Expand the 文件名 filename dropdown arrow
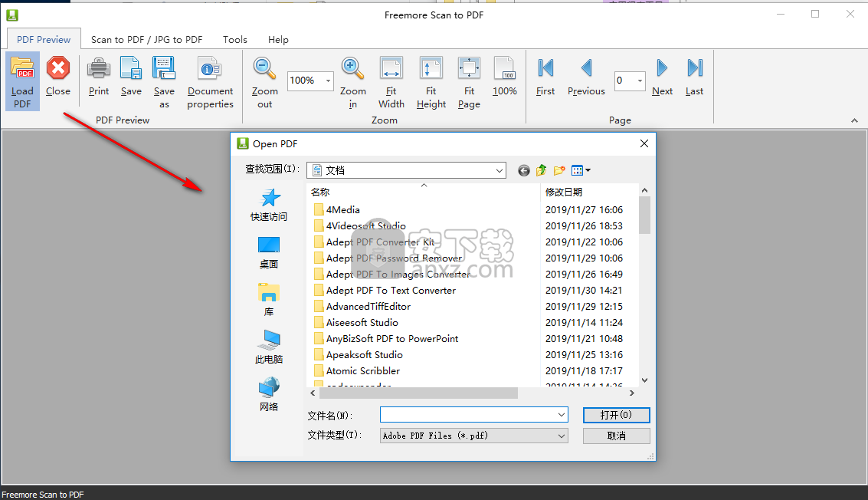Screen dimensions: 868x500 click(x=562, y=415)
